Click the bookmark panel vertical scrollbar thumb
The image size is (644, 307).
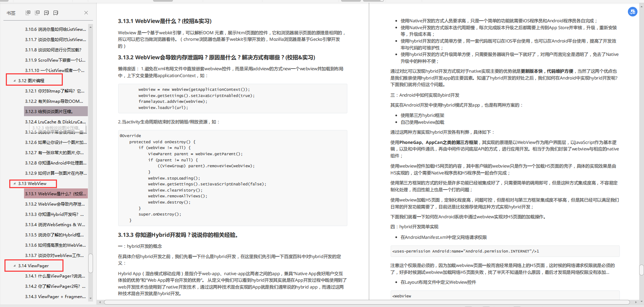click(91, 263)
